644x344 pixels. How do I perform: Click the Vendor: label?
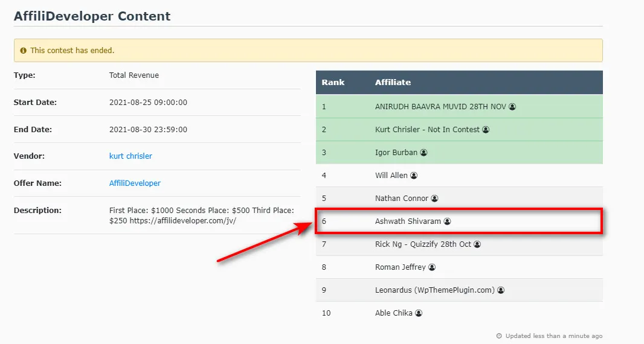click(29, 156)
